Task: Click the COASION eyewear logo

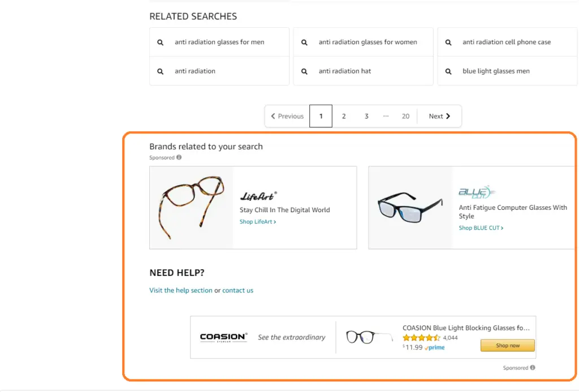Action: pyautogui.click(x=223, y=338)
